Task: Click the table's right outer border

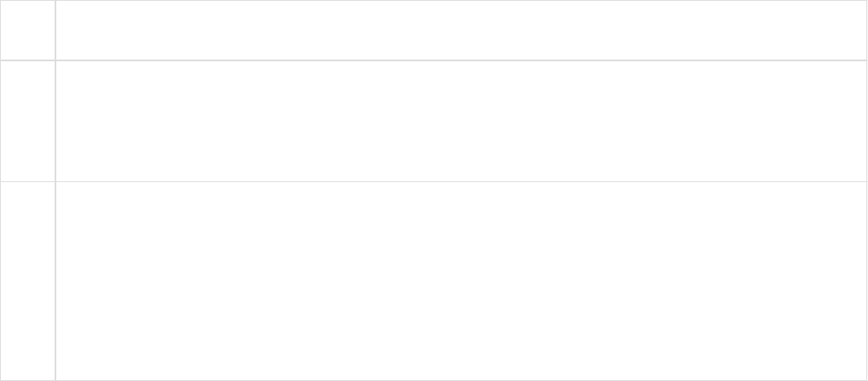Action: 866,190
